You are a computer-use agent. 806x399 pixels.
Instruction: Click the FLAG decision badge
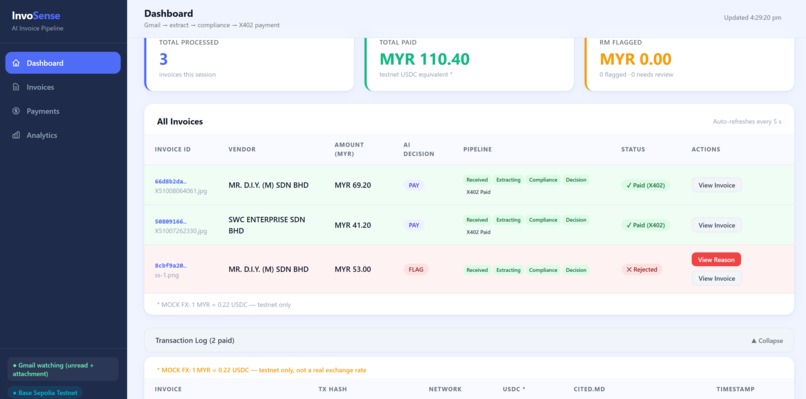416,269
